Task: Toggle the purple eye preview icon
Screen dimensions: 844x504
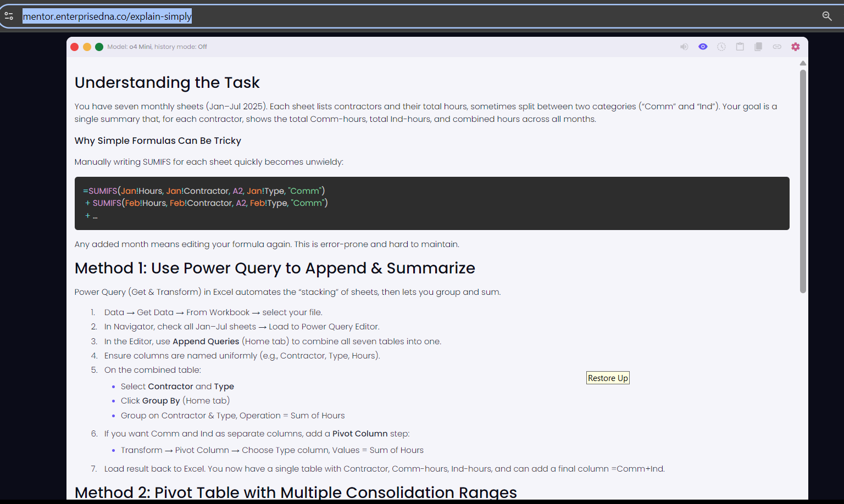Action: coord(703,47)
